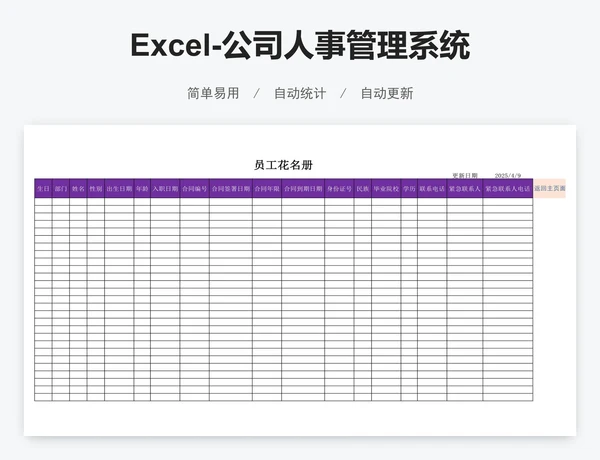Click the Excel-公司人事管理系统 heading
The width and height of the screenshot is (600, 460).
pyautogui.click(x=300, y=46)
